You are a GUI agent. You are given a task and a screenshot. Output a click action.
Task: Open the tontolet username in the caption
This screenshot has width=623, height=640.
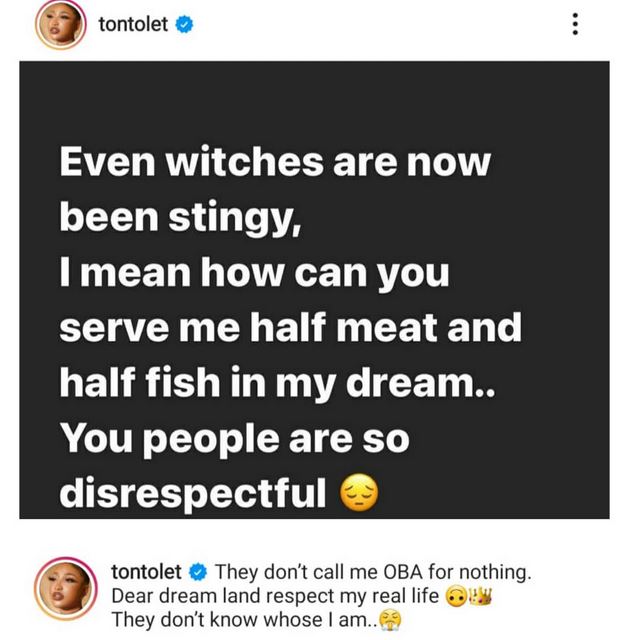pyautogui.click(x=147, y=572)
